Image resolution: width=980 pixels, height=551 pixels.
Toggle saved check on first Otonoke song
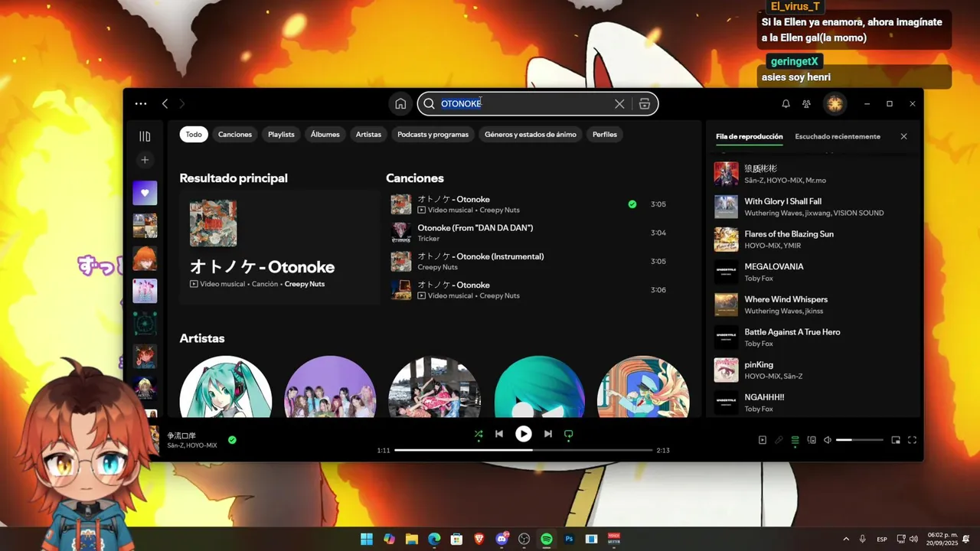click(x=632, y=204)
